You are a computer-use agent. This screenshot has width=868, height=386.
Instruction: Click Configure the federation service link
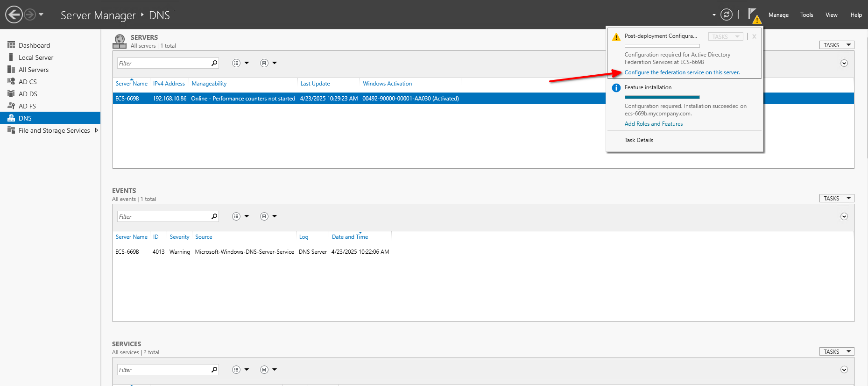[x=682, y=72]
